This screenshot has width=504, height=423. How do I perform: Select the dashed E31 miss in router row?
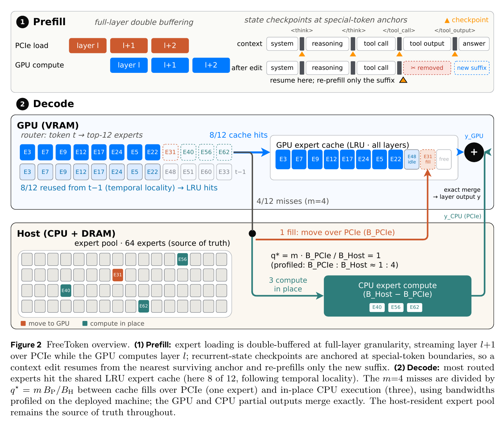tap(170, 152)
